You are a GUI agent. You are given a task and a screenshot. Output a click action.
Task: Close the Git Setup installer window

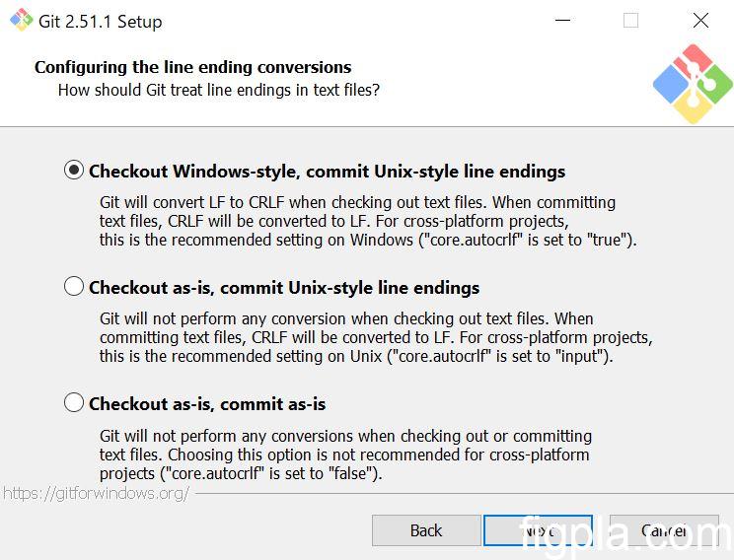click(x=700, y=21)
